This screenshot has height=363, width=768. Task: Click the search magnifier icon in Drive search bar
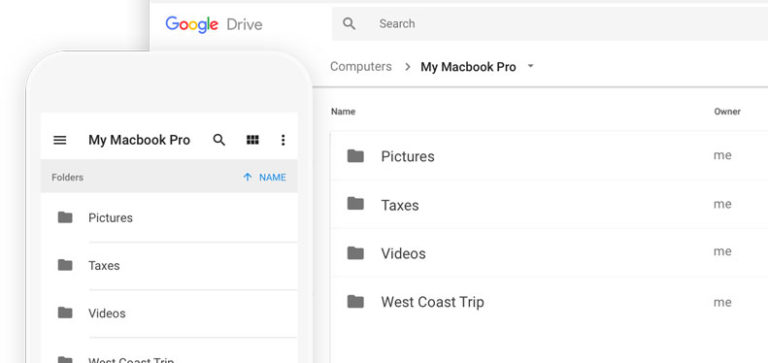[349, 24]
